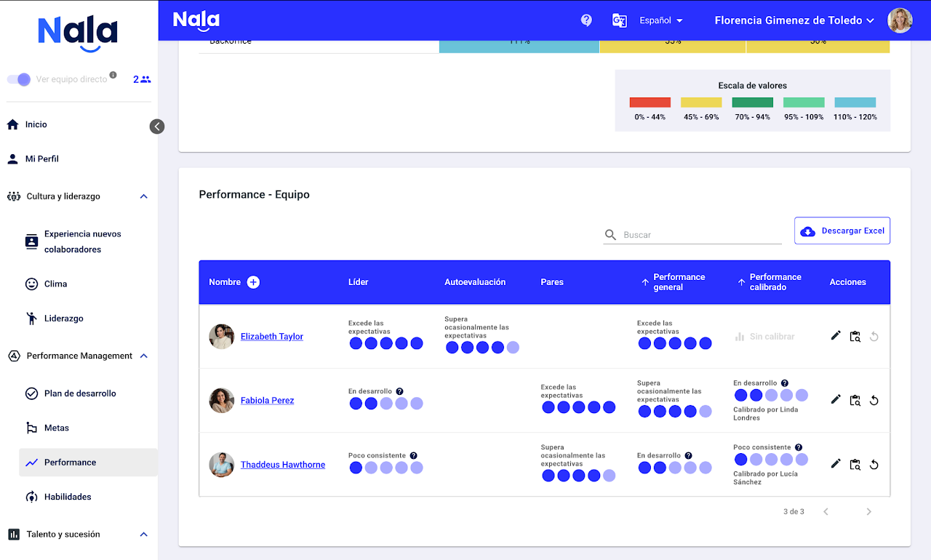Select Metas in the sidebar

(x=57, y=428)
